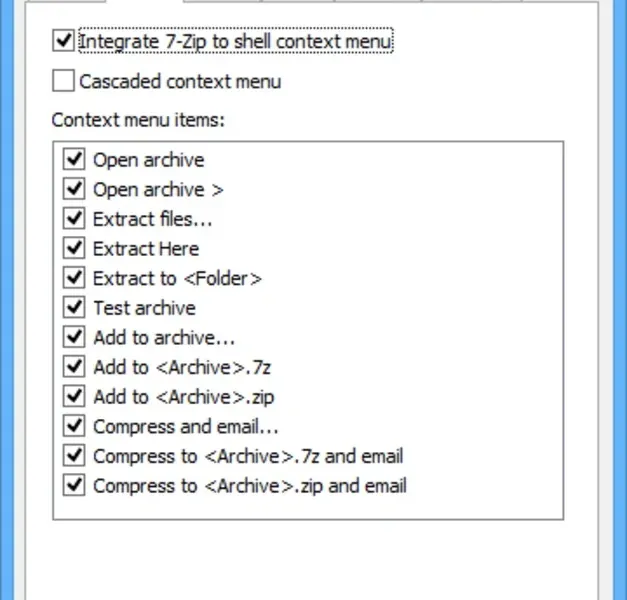The image size is (627, 600).
Task: Select the 'Extract Here' list item text
Action: 146,249
